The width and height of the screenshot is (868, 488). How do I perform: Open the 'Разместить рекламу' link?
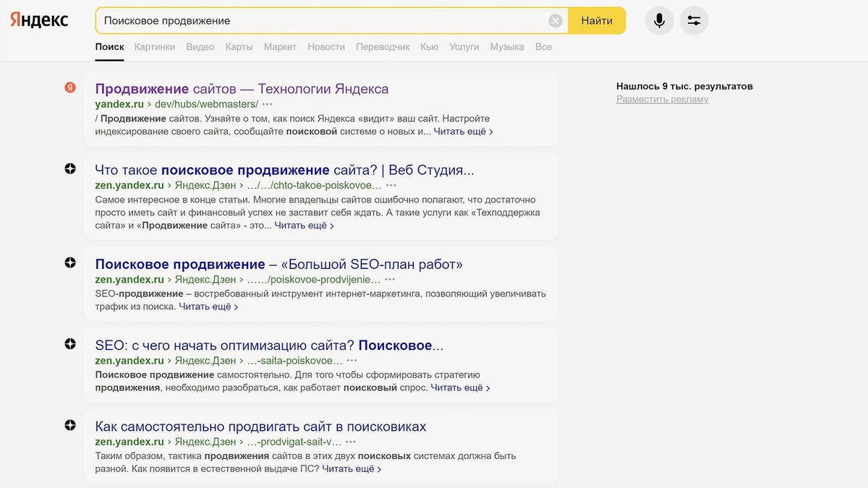[x=663, y=99]
